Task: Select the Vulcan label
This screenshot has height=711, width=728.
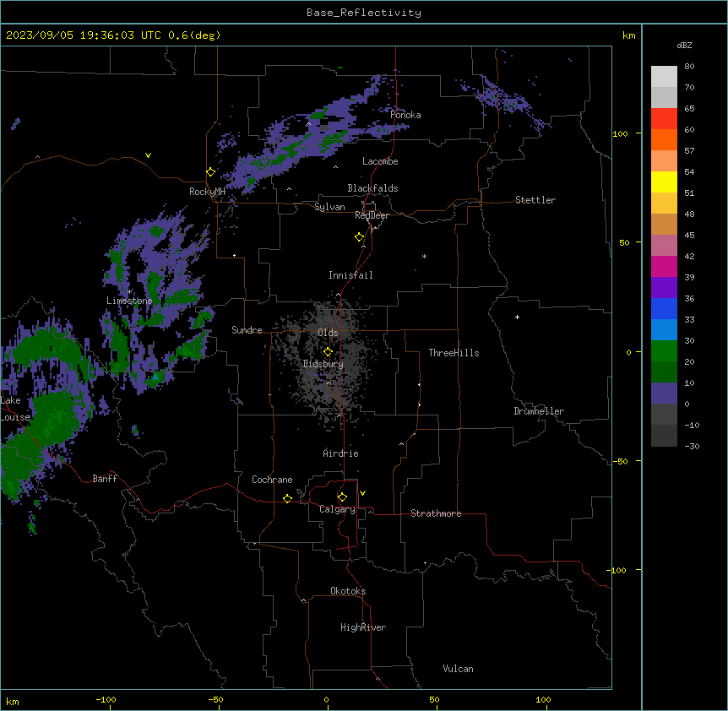Action: (x=459, y=669)
